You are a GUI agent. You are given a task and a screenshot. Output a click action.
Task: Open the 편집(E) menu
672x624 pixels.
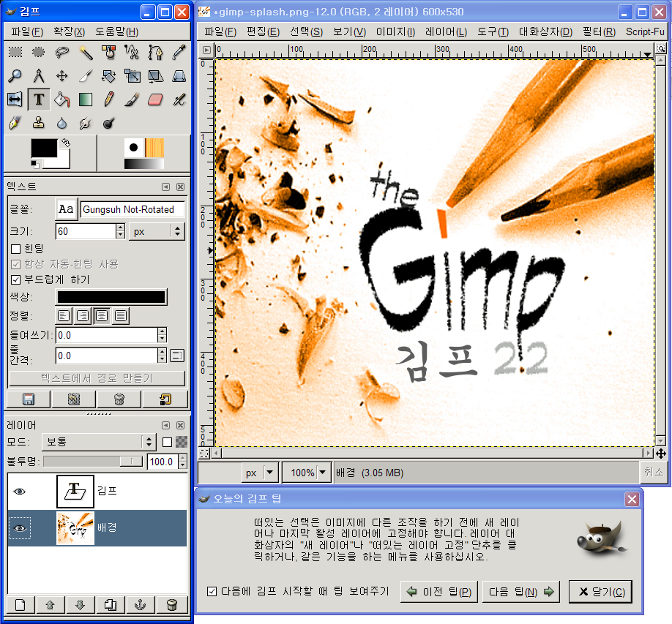coord(263,31)
